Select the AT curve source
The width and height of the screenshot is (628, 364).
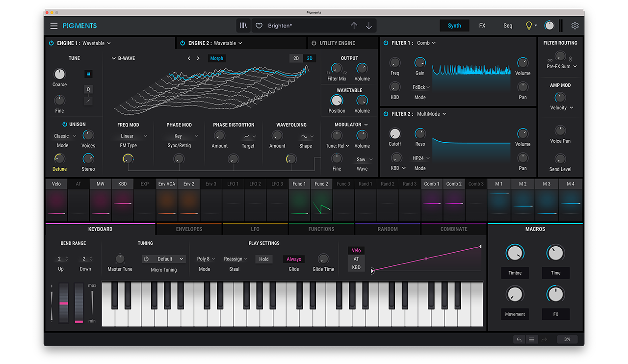pos(356,259)
